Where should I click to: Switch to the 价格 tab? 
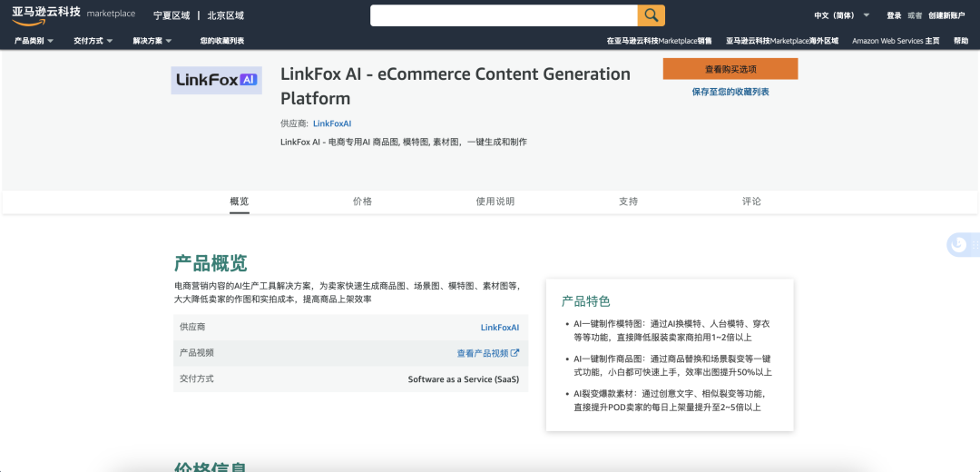coord(362,202)
